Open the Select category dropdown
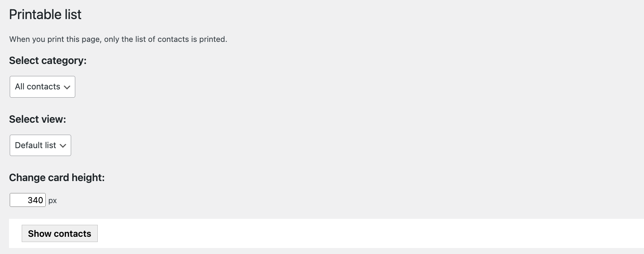The image size is (644, 254). pyautogui.click(x=42, y=87)
